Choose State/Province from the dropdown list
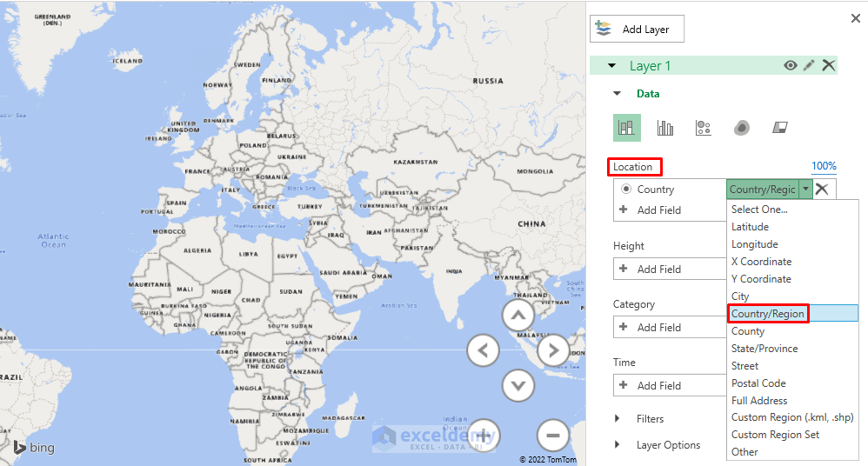Image resolution: width=868 pixels, height=466 pixels. tap(765, 349)
